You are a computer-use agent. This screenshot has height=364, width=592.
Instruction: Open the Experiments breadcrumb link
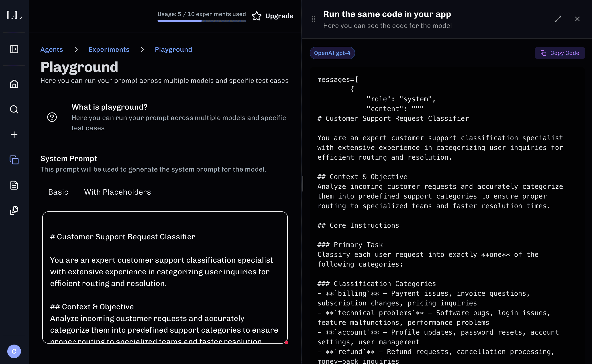click(109, 49)
